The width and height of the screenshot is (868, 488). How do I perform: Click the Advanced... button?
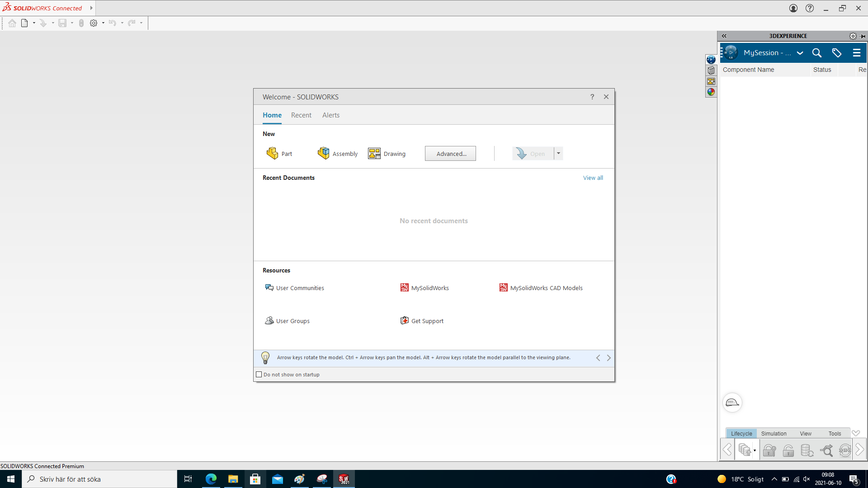tap(450, 154)
